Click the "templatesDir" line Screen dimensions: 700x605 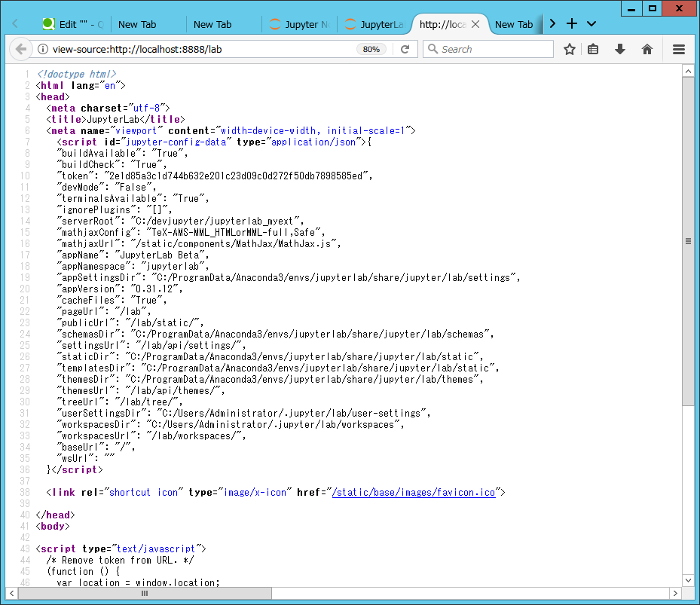click(278, 368)
